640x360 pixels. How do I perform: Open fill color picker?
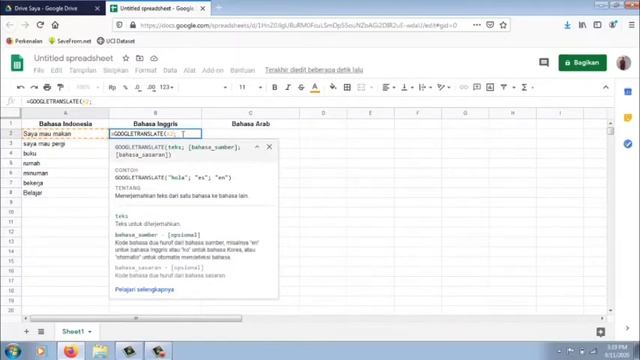(x=333, y=87)
